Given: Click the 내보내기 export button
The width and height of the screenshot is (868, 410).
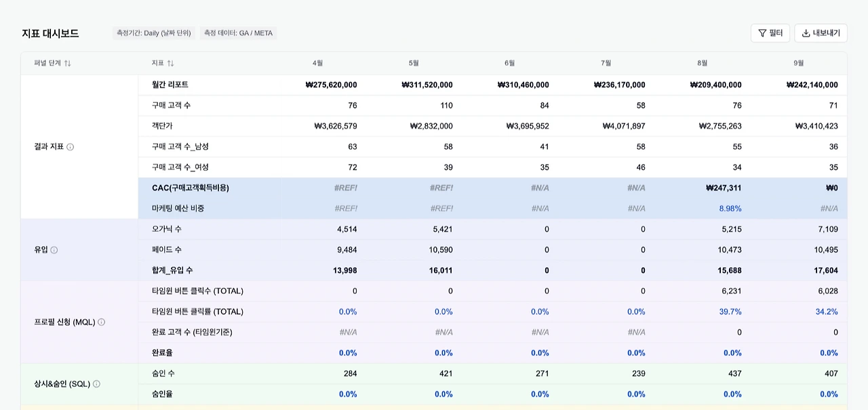Looking at the screenshot, I should tap(821, 33).
